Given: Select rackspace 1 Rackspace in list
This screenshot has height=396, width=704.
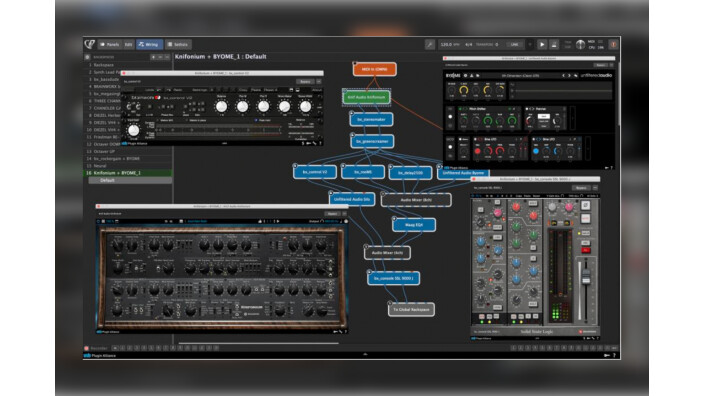Looking at the screenshot, I should pos(128,65).
